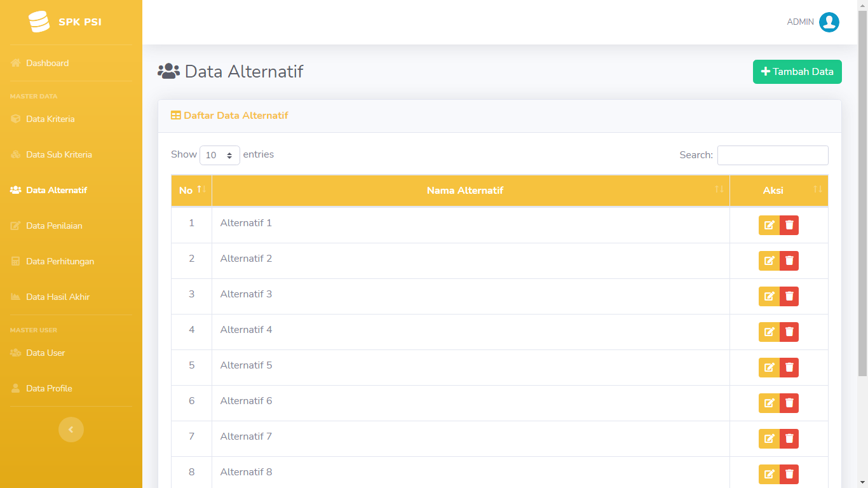Focus the table Search input field
Screen dimensions: 868x488
click(773, 155)
